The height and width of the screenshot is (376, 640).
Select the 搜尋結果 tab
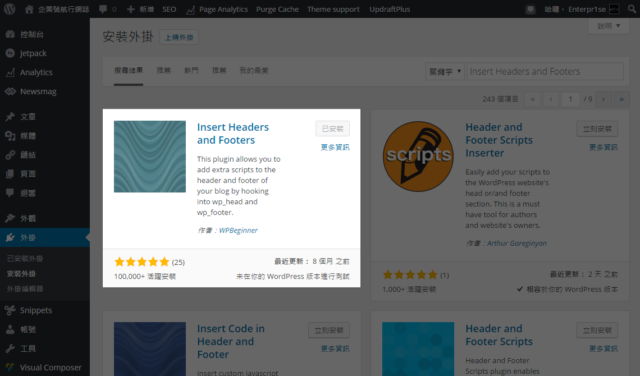pyautogui.click(x=128, y=71)
